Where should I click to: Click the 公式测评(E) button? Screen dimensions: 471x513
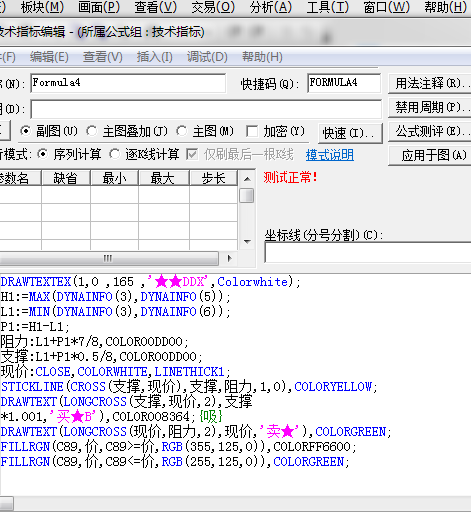(x=430, y=131)
